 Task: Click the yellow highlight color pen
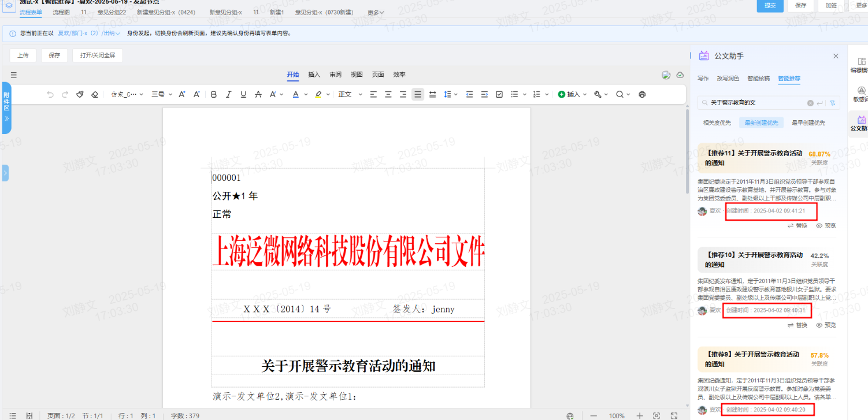(318, 94)
